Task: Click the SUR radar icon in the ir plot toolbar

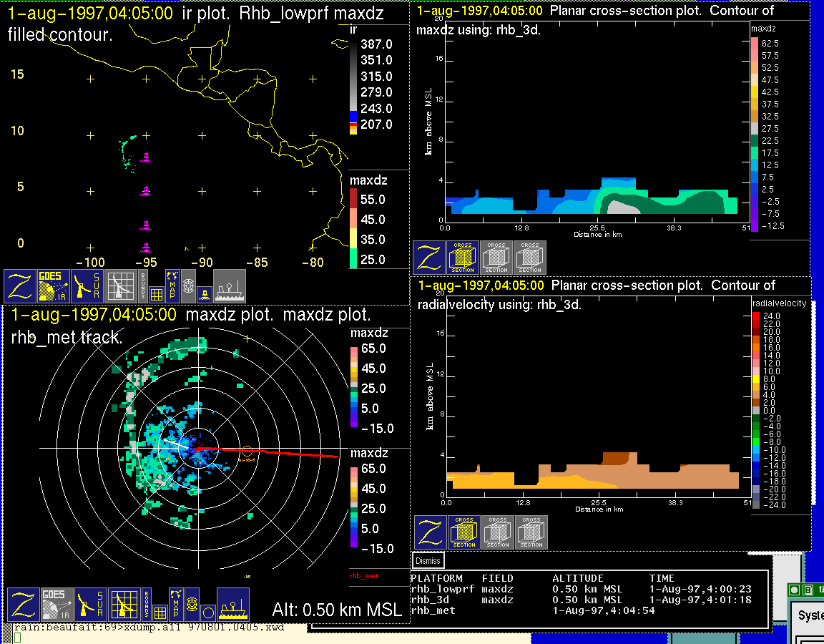Action: [x=88, y=286]
